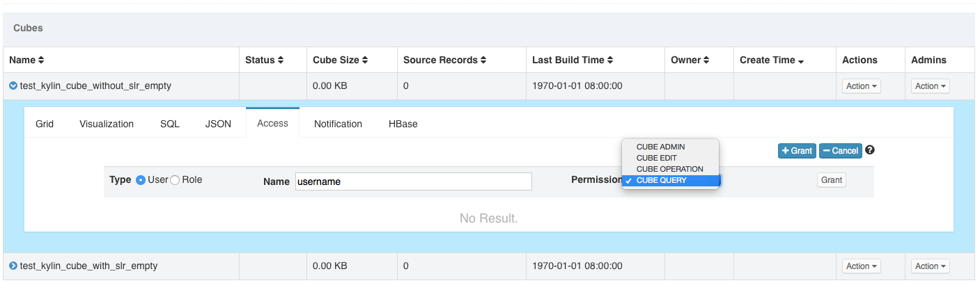Select the Role type radio button
Image resolution: width=980 pixels, height=283 pixels.
pos(175,180)
